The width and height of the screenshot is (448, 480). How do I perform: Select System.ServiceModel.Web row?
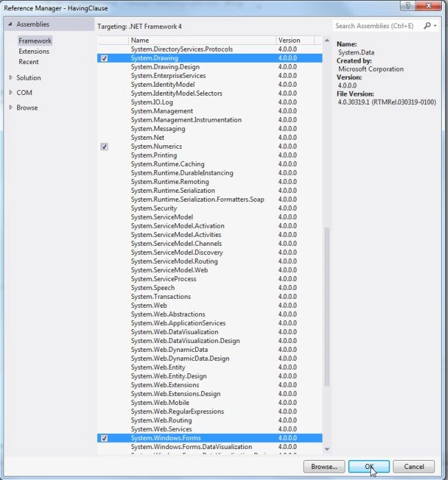(210, 270)
